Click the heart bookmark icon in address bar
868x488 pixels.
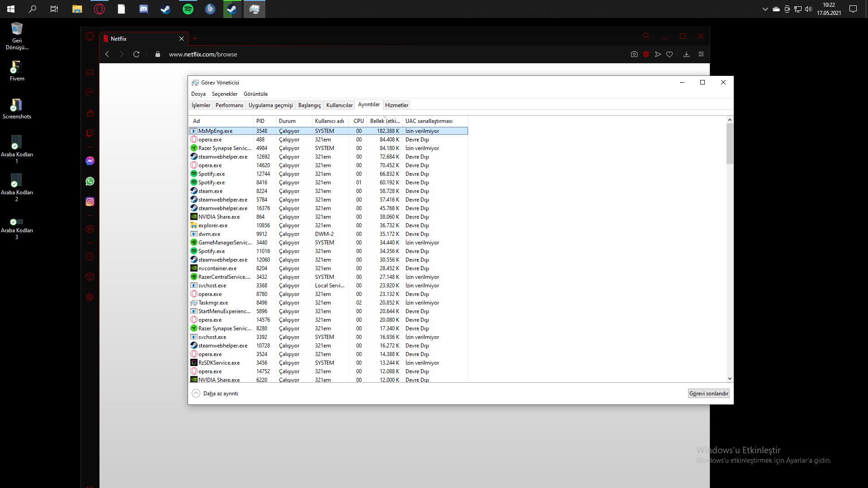670,54
